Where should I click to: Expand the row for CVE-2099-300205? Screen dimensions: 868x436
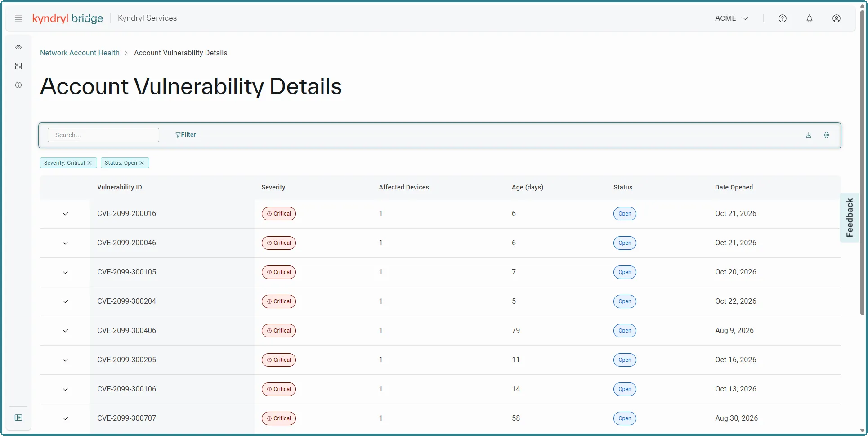pos(65,360)
